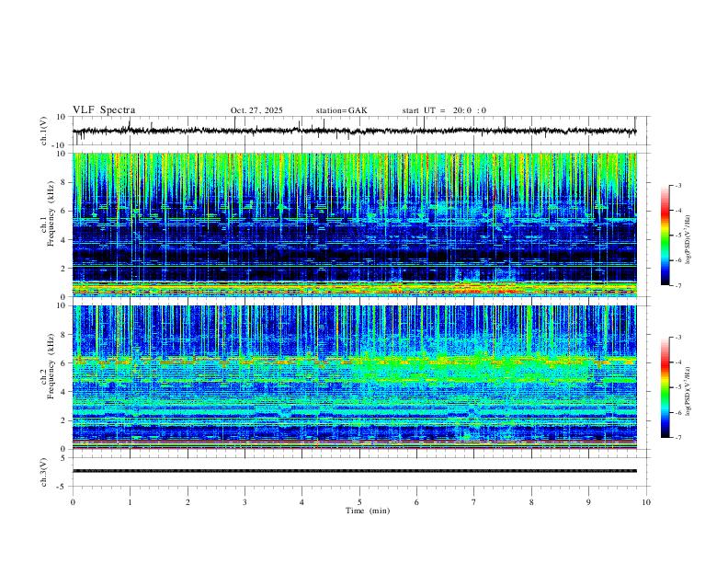Click the 'ch.3(V)' axis label
This screenshot has height=563, width=728.
[44, 473]
